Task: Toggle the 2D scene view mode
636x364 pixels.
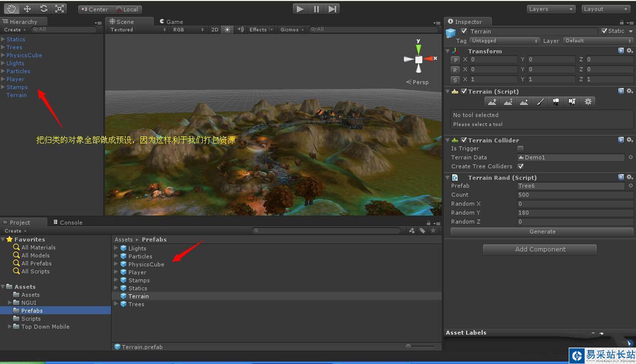Action: pos(215,29)
